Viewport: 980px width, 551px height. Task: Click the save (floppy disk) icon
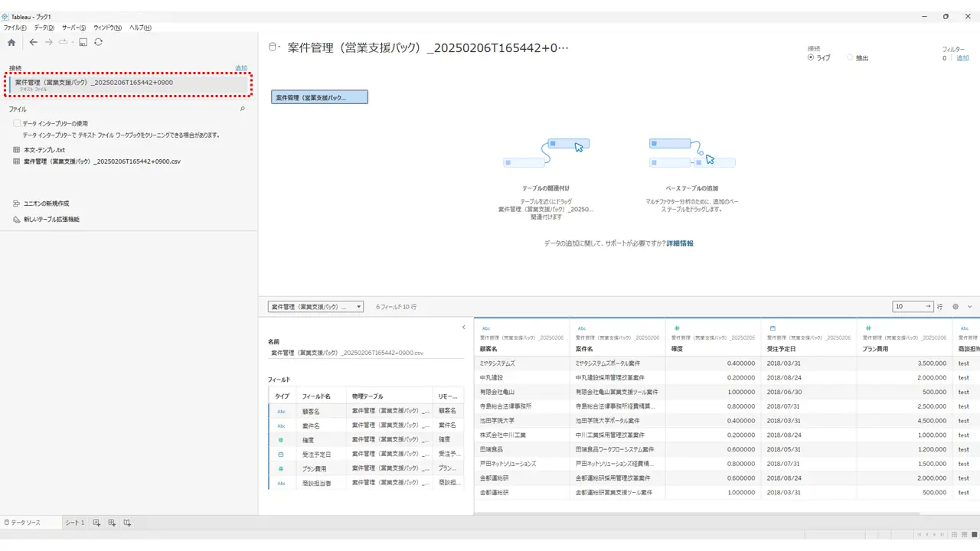[x=83, y=42]
